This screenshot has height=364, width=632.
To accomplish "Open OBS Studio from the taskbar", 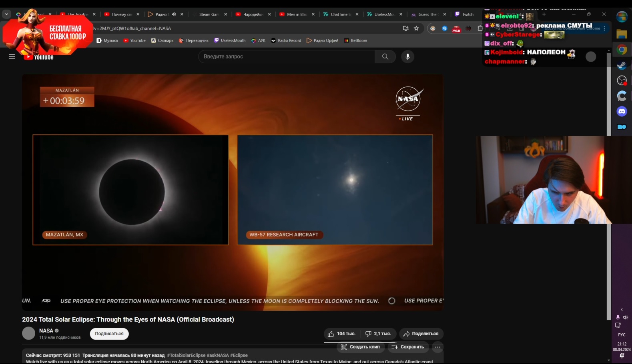I will point(622,80).
